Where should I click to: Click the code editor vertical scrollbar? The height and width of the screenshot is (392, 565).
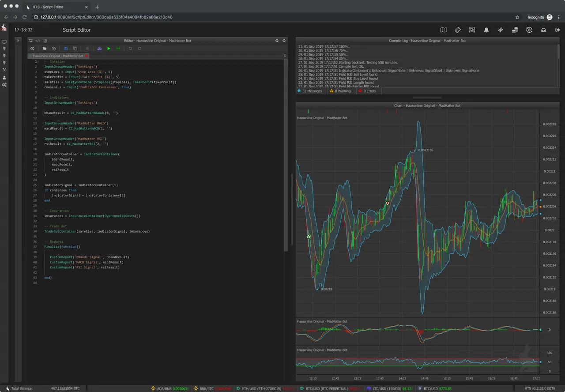coord(286,155)
